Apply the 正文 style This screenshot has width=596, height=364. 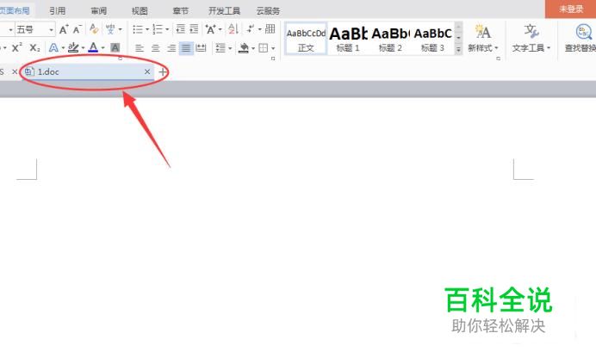[306, 39]
